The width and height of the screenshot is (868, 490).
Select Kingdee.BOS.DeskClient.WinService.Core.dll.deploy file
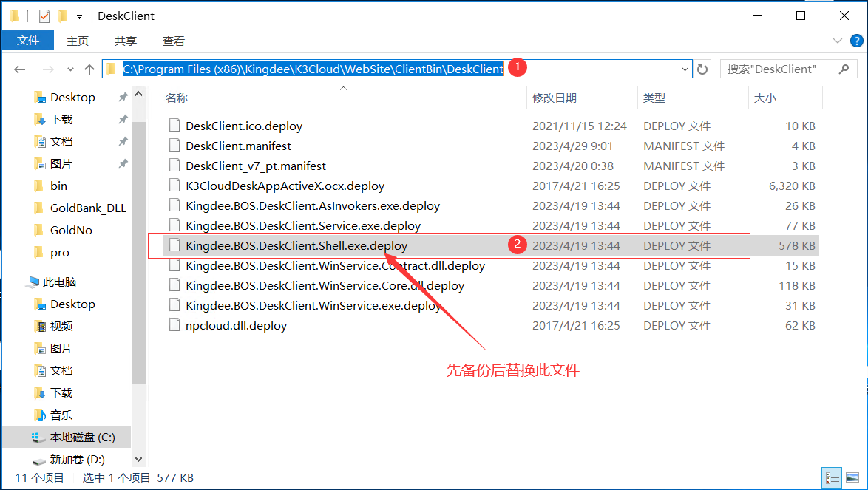325,285
